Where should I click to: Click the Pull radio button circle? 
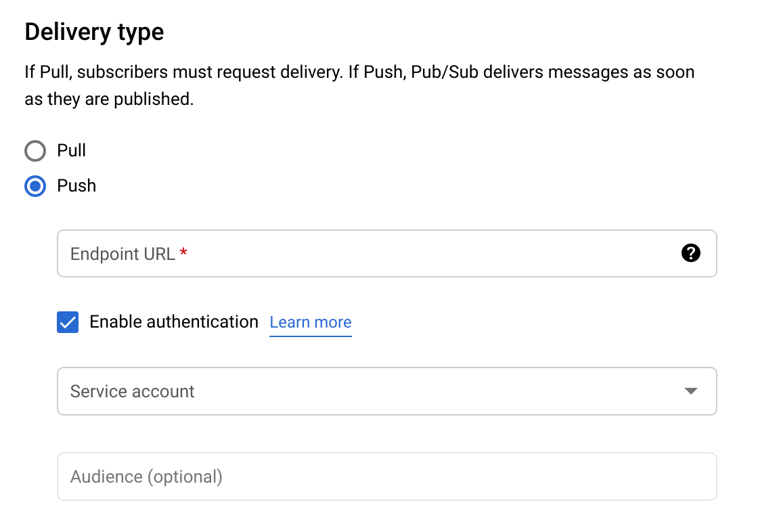35,150
